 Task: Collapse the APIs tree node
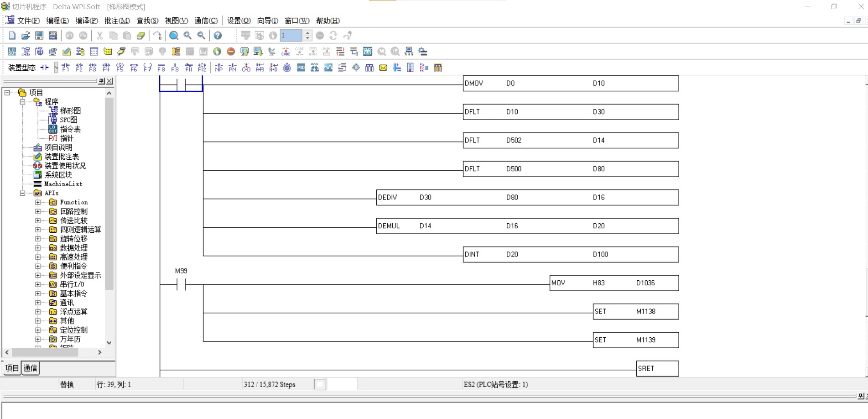pos(22,193)
